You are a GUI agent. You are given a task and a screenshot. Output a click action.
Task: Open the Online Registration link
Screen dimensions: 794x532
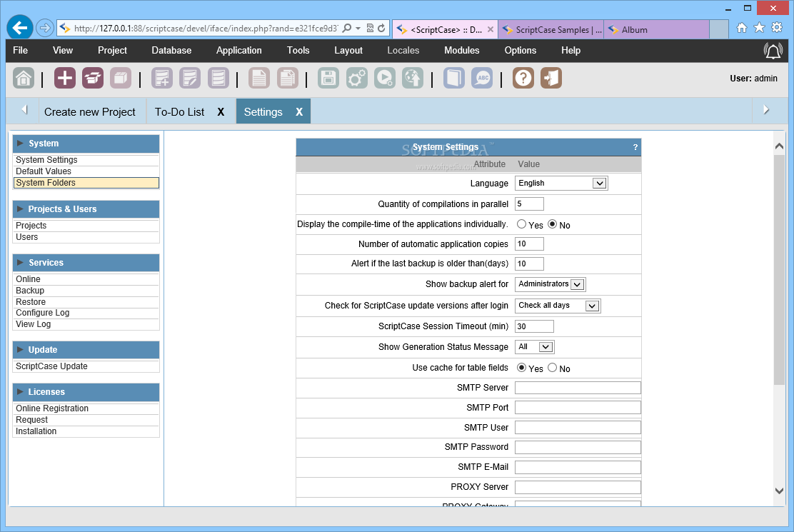[52, 408]
